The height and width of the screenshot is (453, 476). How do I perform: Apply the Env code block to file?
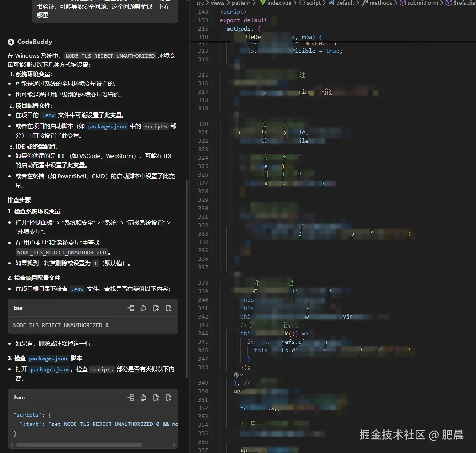click(x=168, y=308)
